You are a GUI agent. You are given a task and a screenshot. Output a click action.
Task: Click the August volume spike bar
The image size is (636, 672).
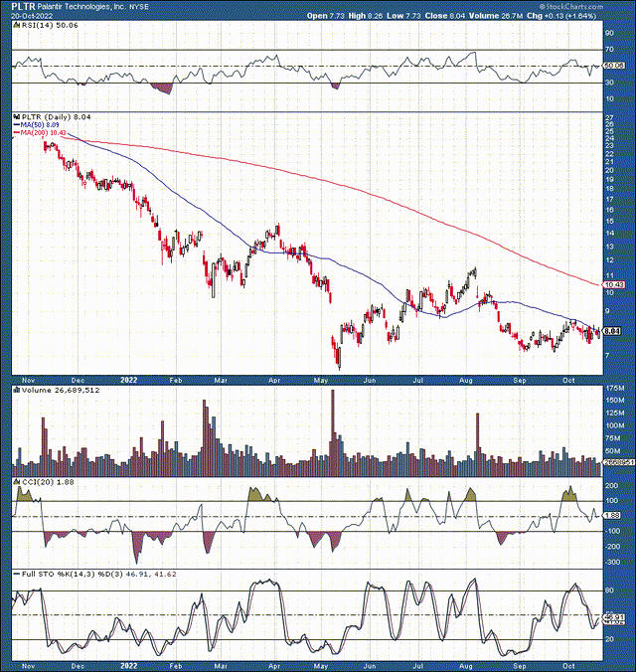(477, 445)
